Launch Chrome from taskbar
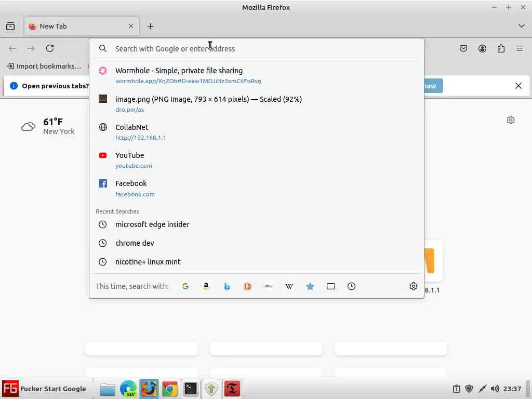532x399 pixels. [x=170, y=389]
